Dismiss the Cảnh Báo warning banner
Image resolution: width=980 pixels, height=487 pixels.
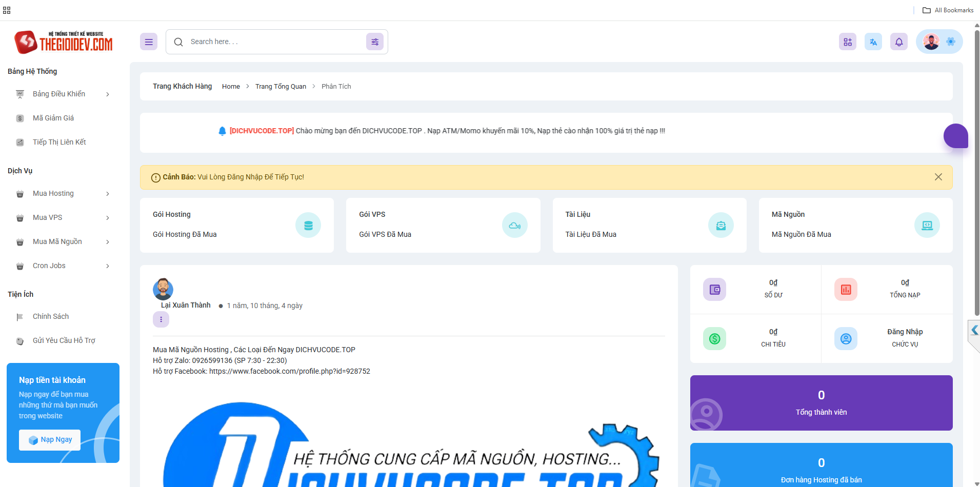point(938,177)
